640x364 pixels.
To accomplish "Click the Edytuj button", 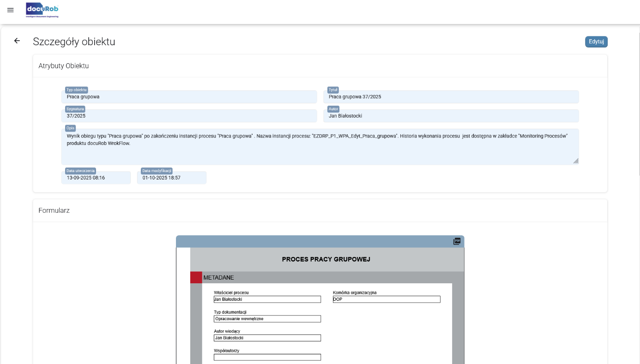I will tap(596, 42).
